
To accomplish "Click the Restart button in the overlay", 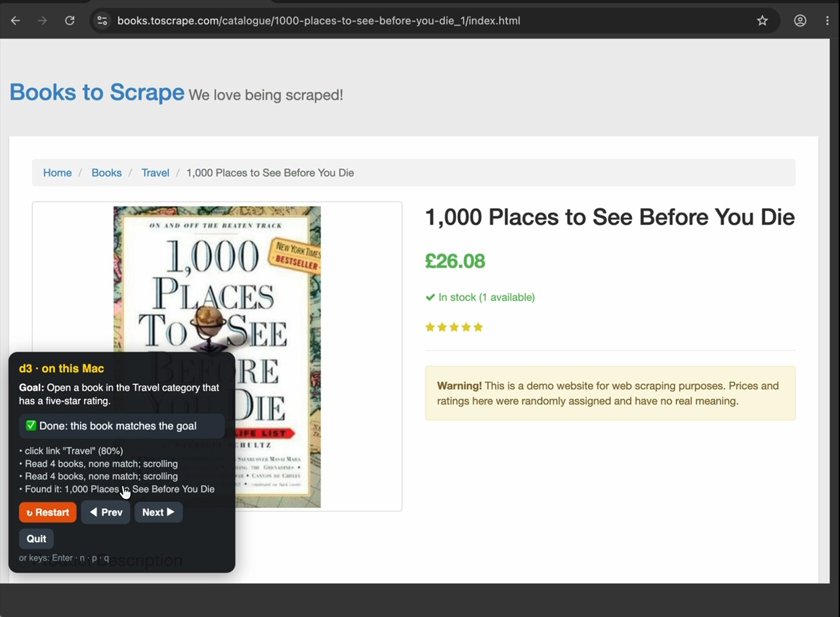I will [x=48, y=513].
